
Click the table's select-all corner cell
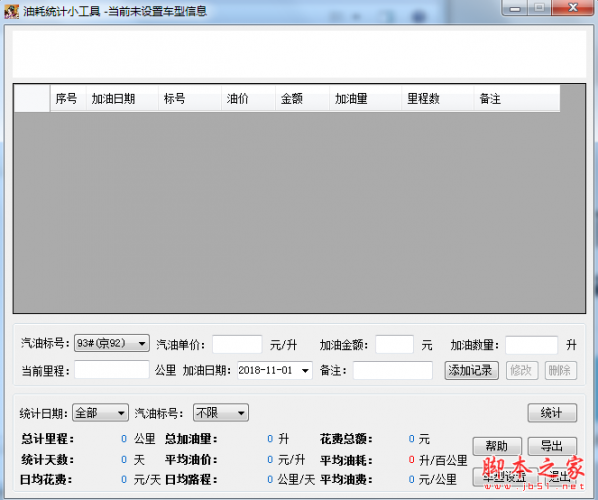click(x=32, y=98)
